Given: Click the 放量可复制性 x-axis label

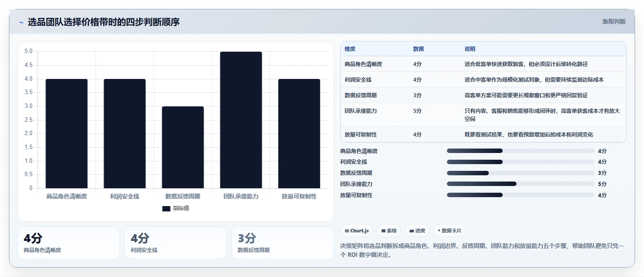Looking at the screenshot, I should coord(299,196).
